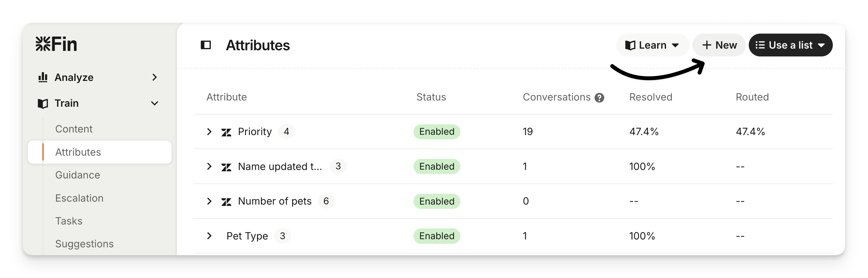The height and width of the screenshot is (278, 868).
Task: Collapse the Train section chevron
Action: 155,103
